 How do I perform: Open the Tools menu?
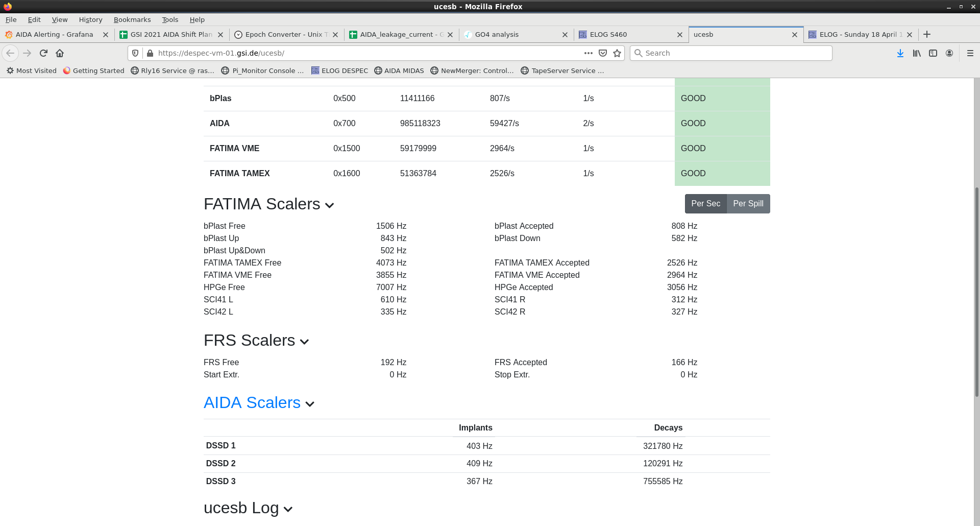pos(170,19)
